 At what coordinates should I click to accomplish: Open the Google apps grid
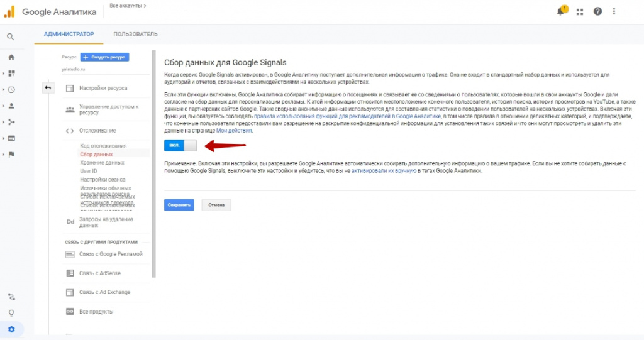579,12
